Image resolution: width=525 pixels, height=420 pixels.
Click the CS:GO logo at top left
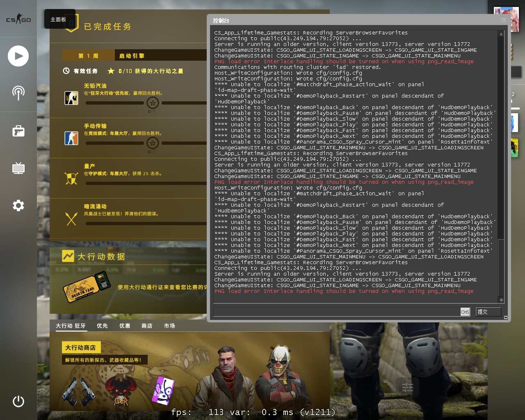(18, 19)
